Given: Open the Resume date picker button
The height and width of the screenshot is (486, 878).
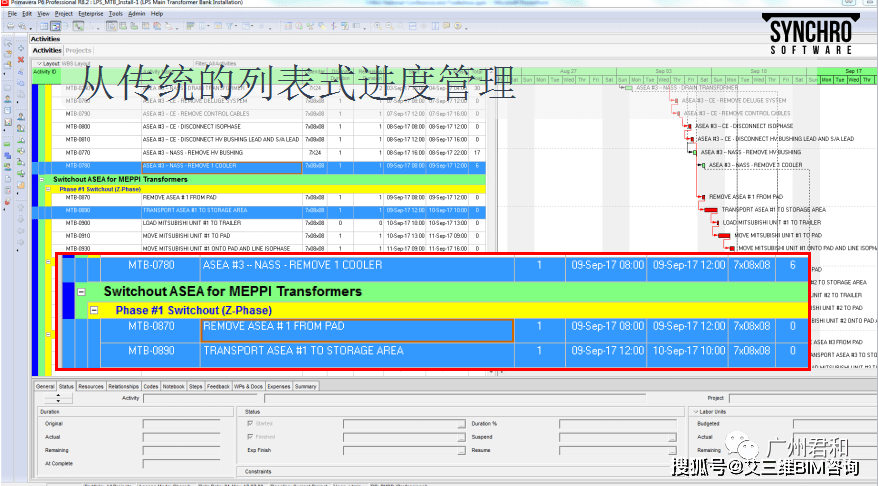Looking at the screenshot, I should (x=672, y=450).
